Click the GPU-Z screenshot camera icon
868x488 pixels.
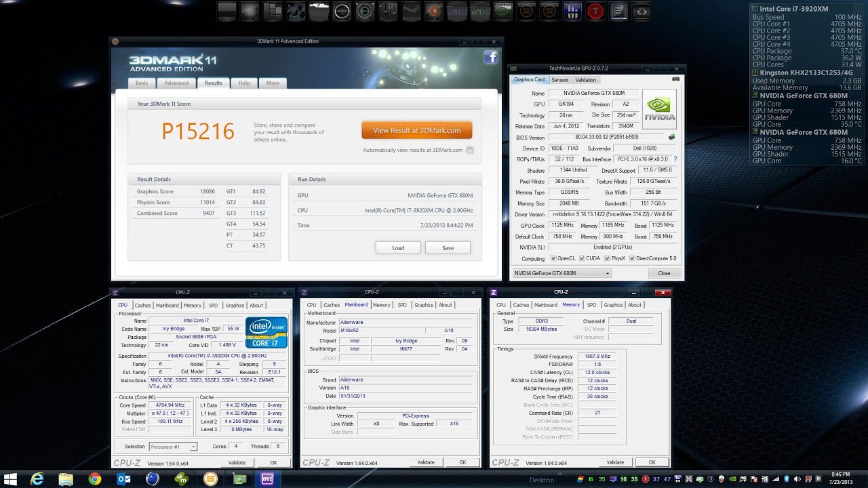click(675, 79)
